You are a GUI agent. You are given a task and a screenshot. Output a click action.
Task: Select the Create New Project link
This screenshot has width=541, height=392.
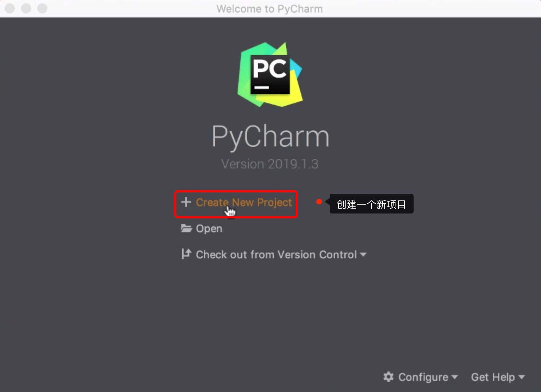[x=244, y=202]
